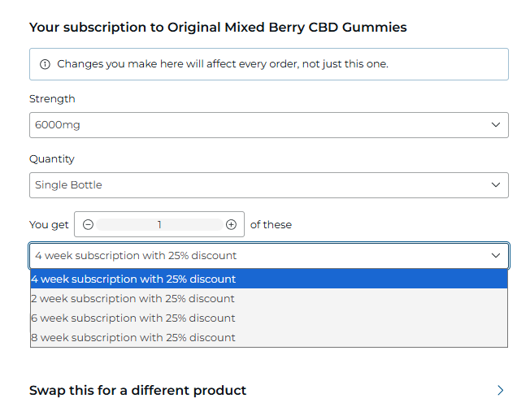Click the changes affect every order notice
The image size is (530, 420).
click(x=222, y=63)
